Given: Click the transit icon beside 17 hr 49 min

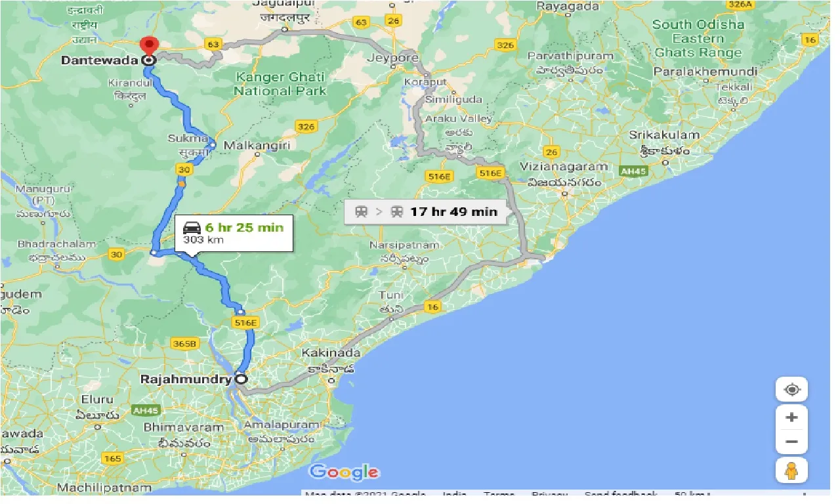Looking at the screenshot, I should [397, 211].
